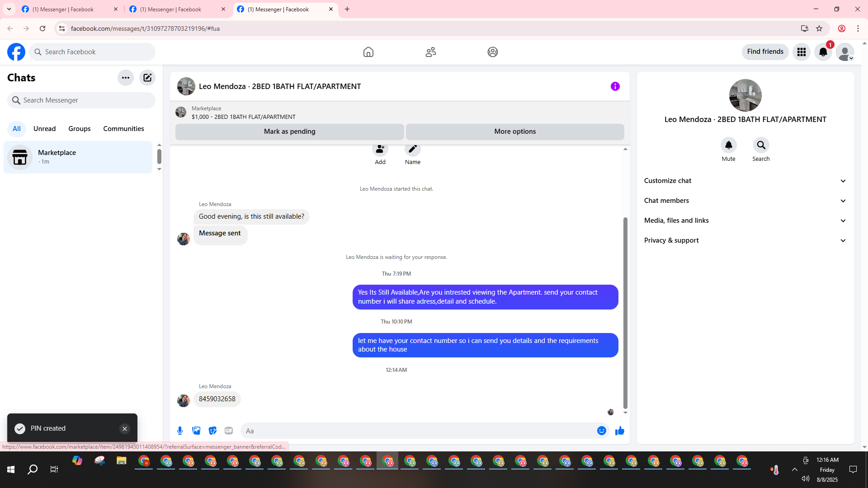Click the new message compose icon

147,78
